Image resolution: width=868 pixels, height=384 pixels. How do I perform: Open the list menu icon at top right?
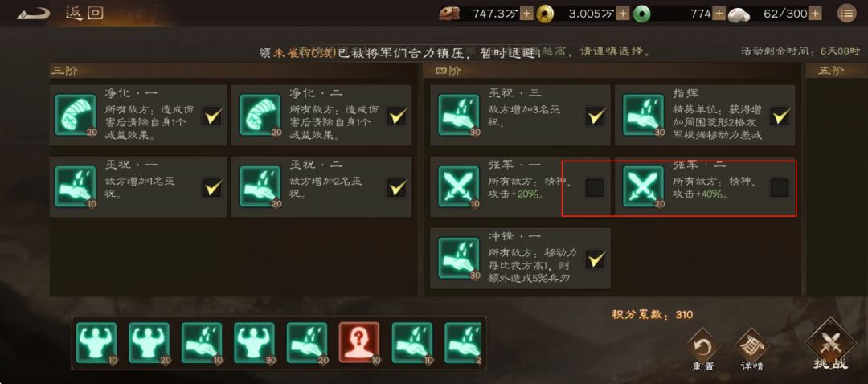click(846, 14)
